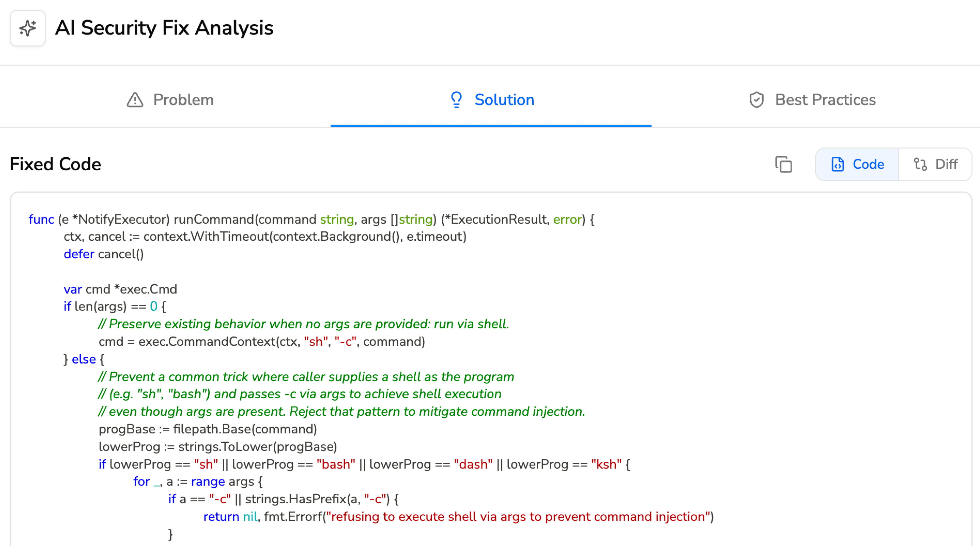Select the Solution tab label
The width and height of the screenshot is (980, 546).
click(504, 100)
